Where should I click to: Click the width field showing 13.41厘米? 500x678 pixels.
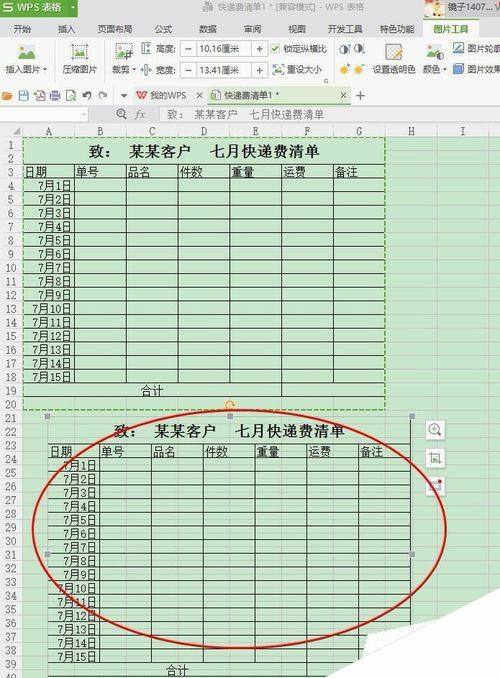pos(224,70)
